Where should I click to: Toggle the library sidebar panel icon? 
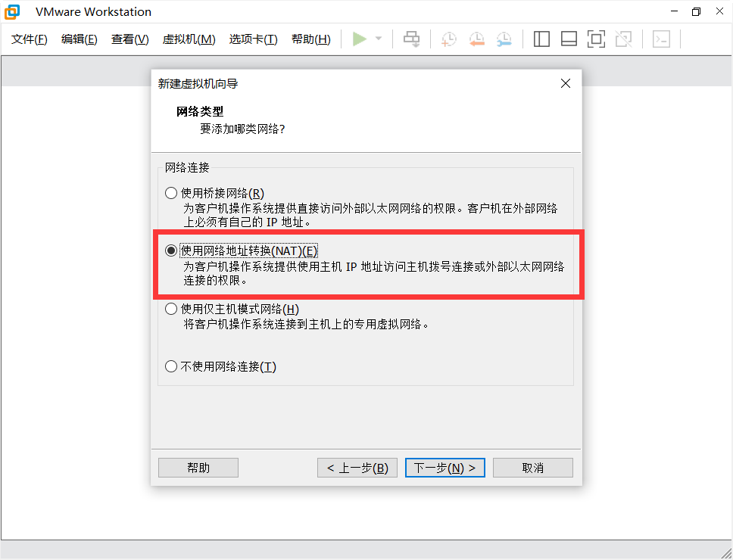[541, 39]
